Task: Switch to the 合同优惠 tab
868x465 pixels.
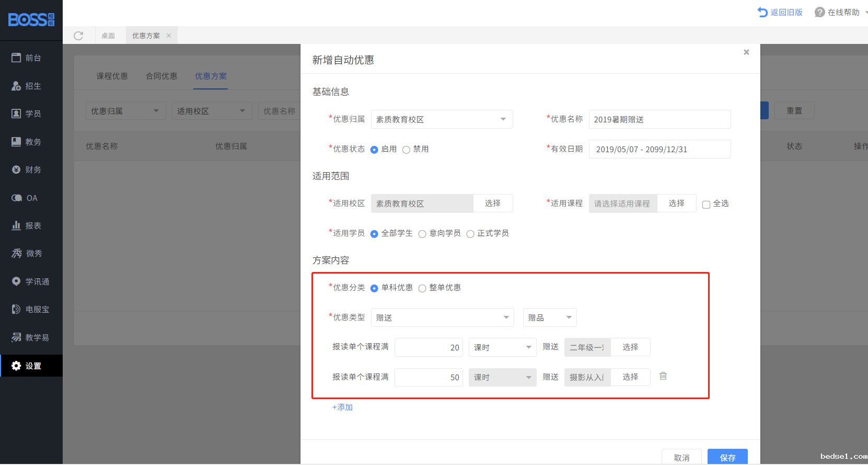Action: (x=161, y=76)
